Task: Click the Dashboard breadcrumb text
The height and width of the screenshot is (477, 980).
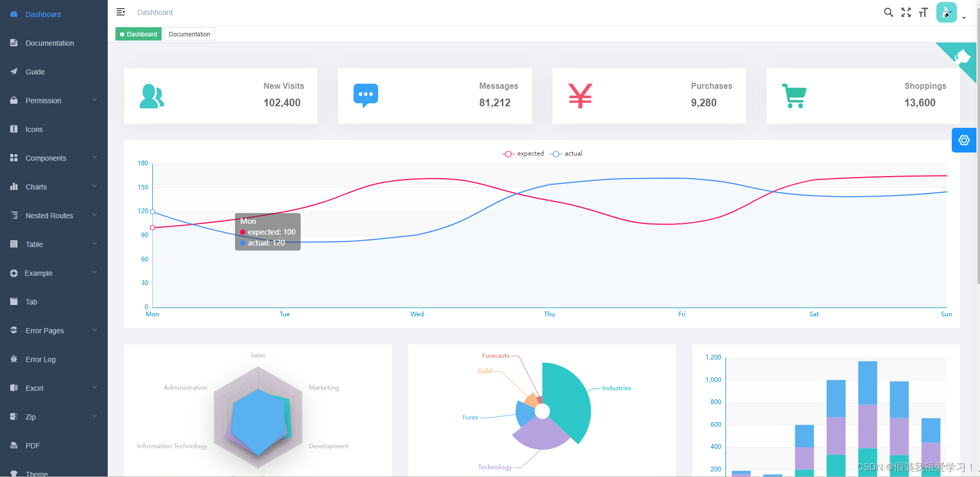Action: click(x=155, y=12)
